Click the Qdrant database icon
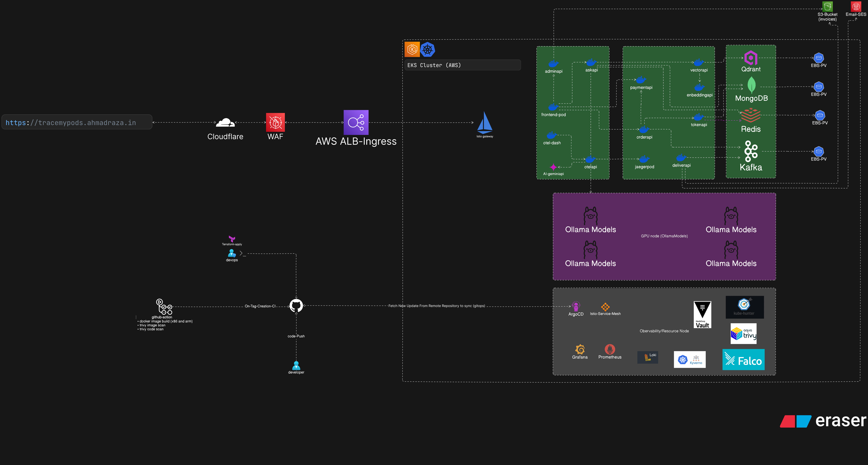Screen dimensions: 868x465 click(751, 58)
